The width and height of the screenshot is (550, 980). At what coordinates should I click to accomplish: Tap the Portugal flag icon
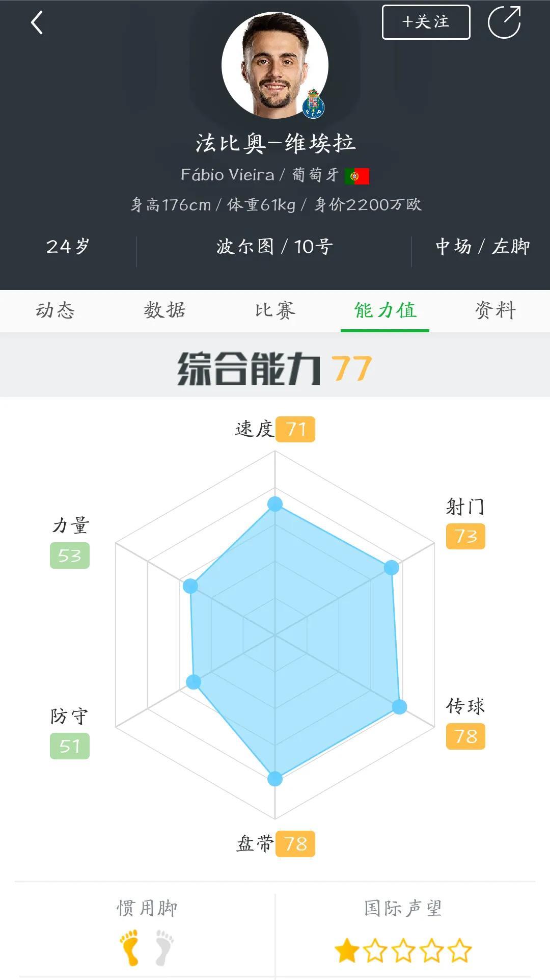pos(357,176)
